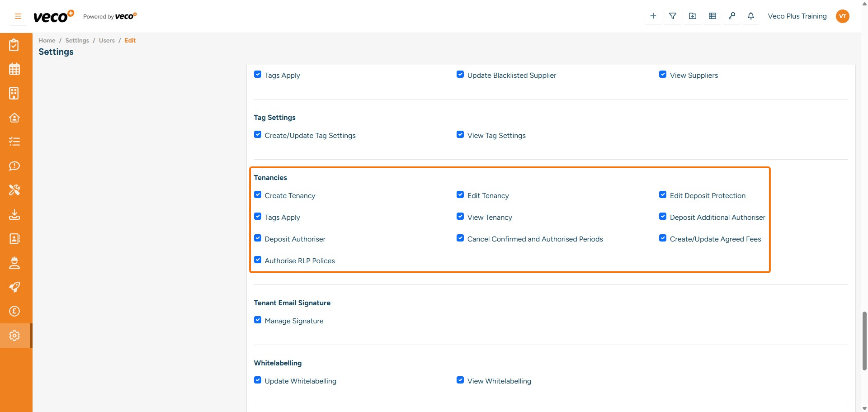Select the contact card icon in the sidebar
This screenshot has height=412, width=868.
[14, 239]
